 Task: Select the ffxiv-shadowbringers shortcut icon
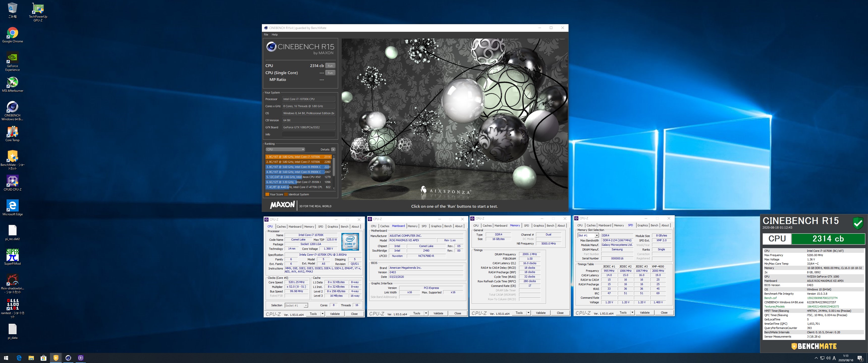12,284
